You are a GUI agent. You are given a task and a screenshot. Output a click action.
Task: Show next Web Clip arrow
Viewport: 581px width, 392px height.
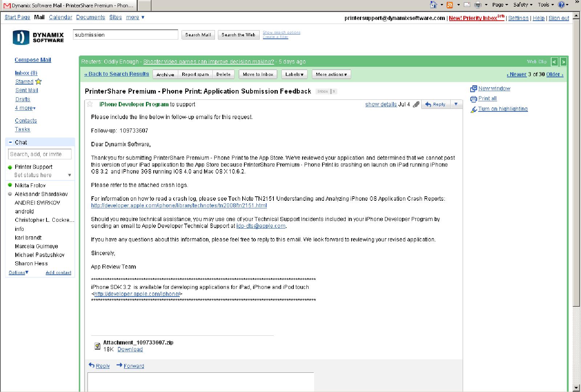pos(563,62)
